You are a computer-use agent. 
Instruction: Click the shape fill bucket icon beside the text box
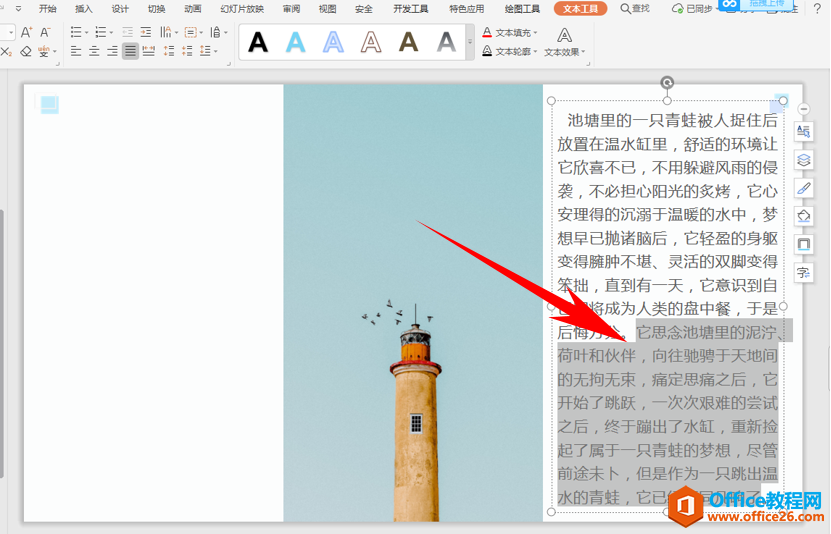click(x=803, y=216)
